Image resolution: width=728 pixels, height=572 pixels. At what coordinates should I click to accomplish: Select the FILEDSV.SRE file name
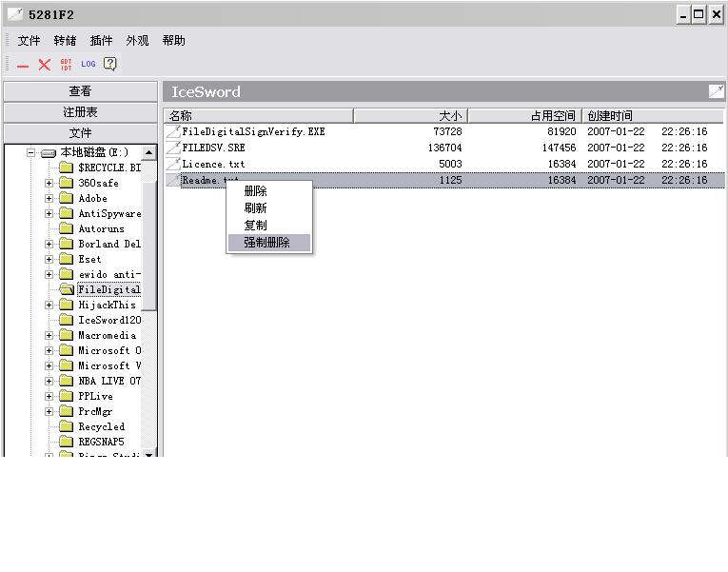pos(213,148)
